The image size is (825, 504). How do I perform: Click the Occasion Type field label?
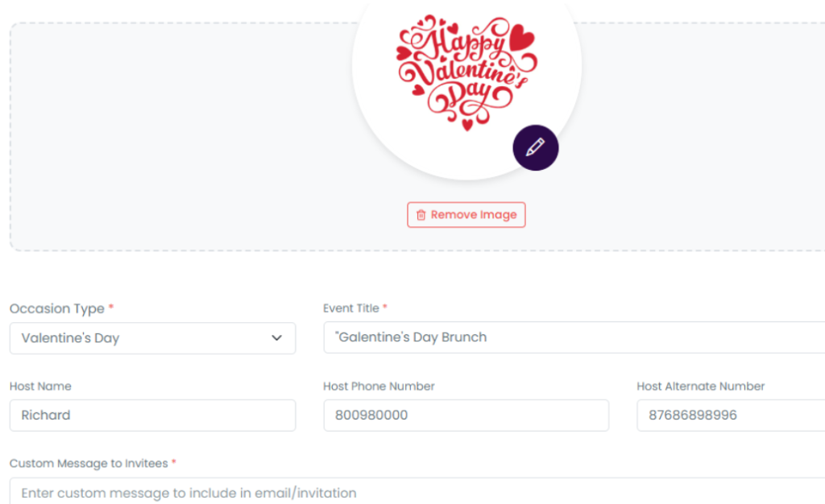[57, 308]
